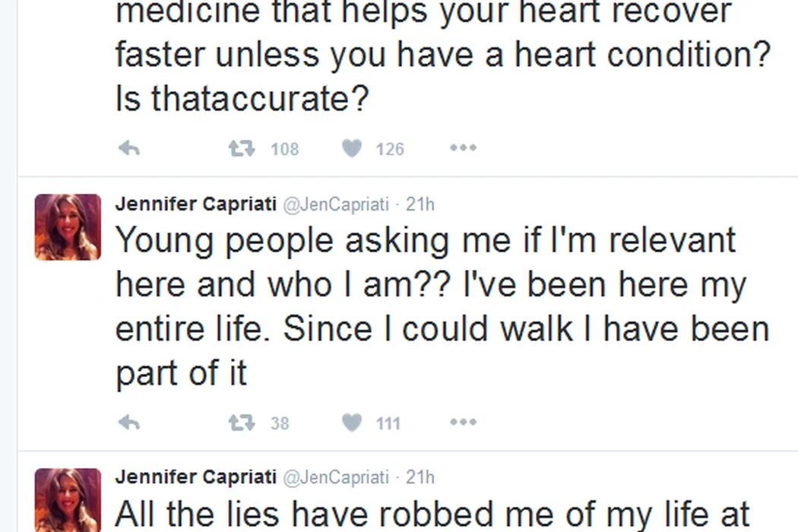Retweet the 'Young people asking' tweet
This screenshot has width=798, height=532.
pyautogui.click(x=241, y=423)
